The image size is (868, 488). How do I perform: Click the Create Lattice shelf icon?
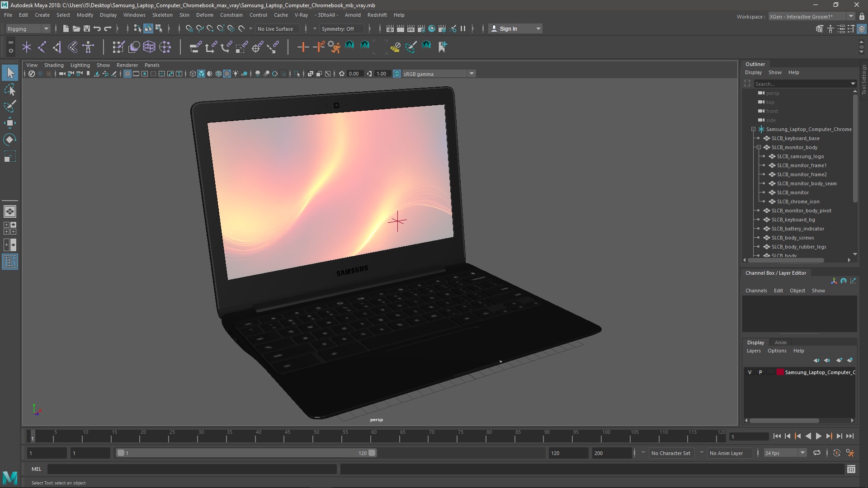coord(149,47)
